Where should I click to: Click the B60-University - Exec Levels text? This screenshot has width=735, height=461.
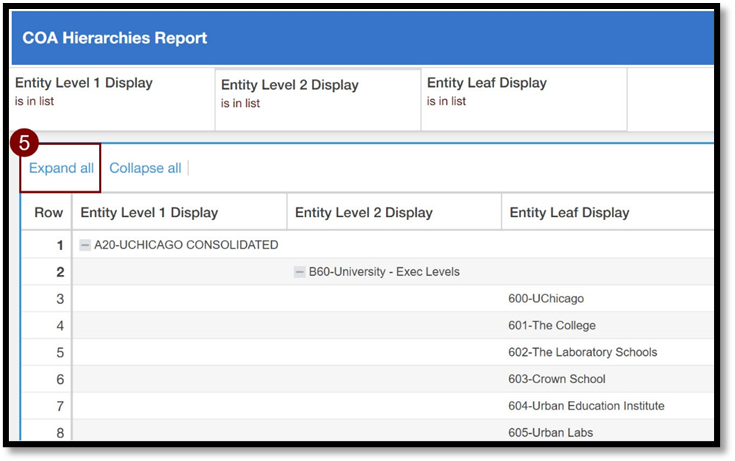[384, 272]
